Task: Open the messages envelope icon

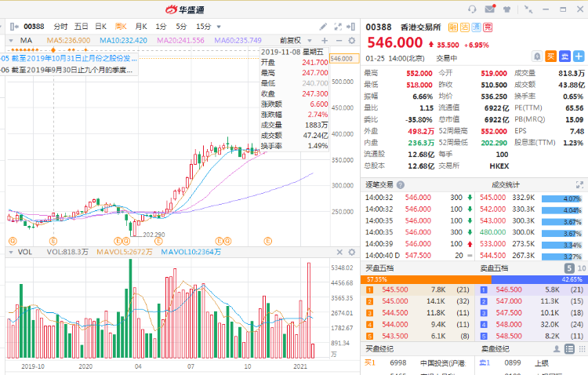Action: point(490,9)
